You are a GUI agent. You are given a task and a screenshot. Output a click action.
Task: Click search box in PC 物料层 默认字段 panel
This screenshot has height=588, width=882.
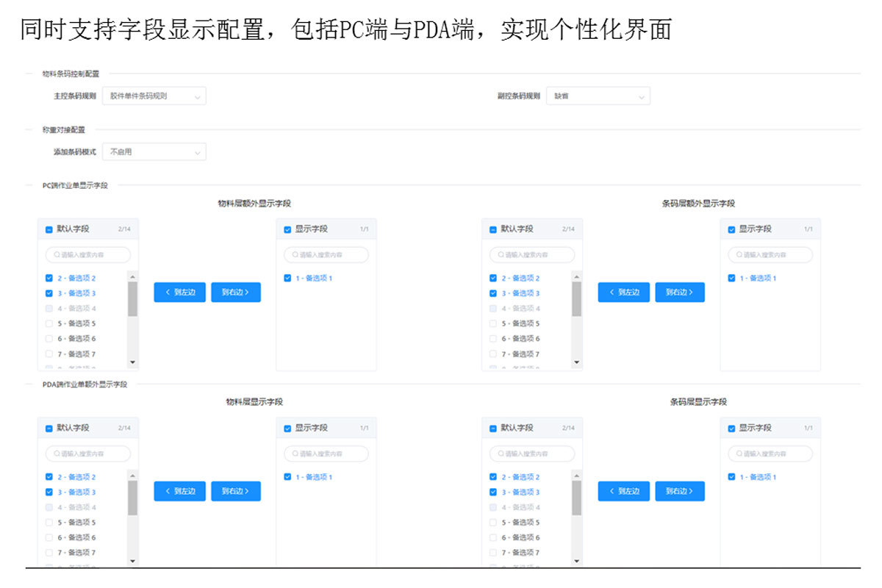(88, 255)
